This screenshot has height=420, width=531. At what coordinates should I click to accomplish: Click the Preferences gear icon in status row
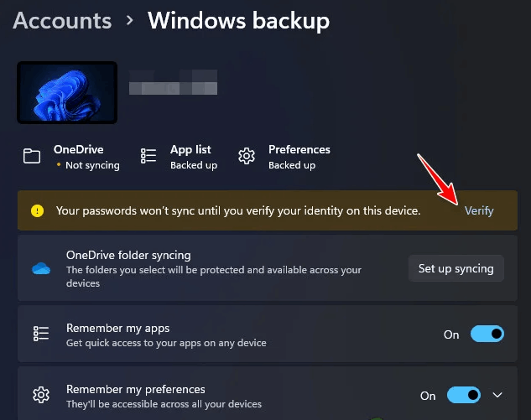[x=247, y=156]
